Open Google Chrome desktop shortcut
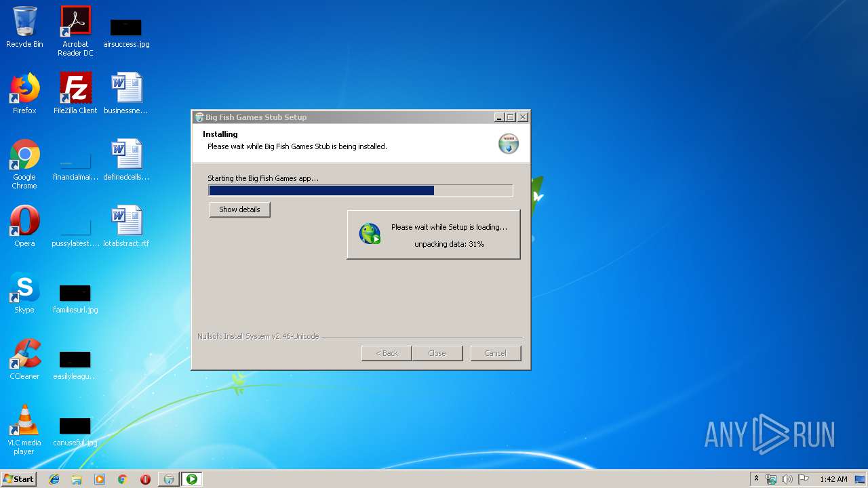 pos(24,164)
